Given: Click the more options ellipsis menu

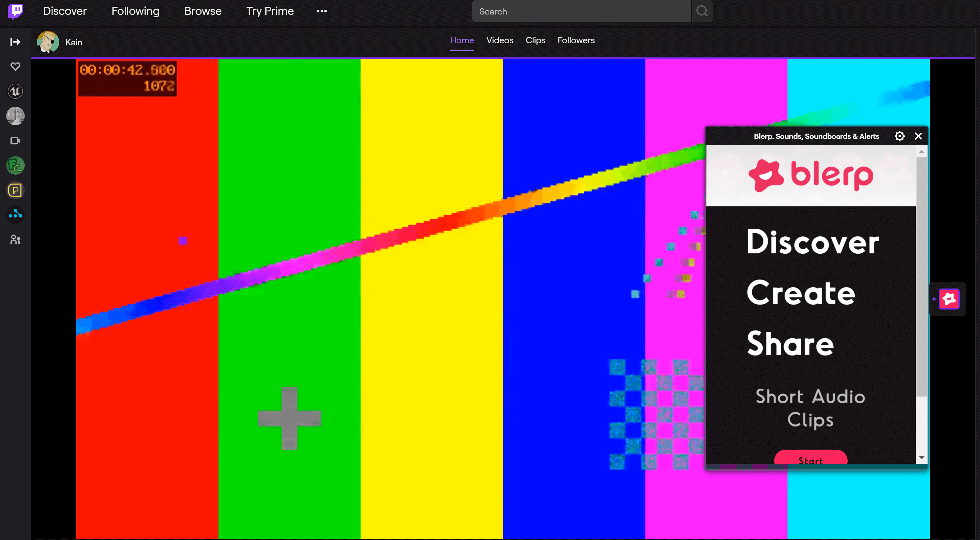Looking at the screenshot, I should [x=321, y=11].
